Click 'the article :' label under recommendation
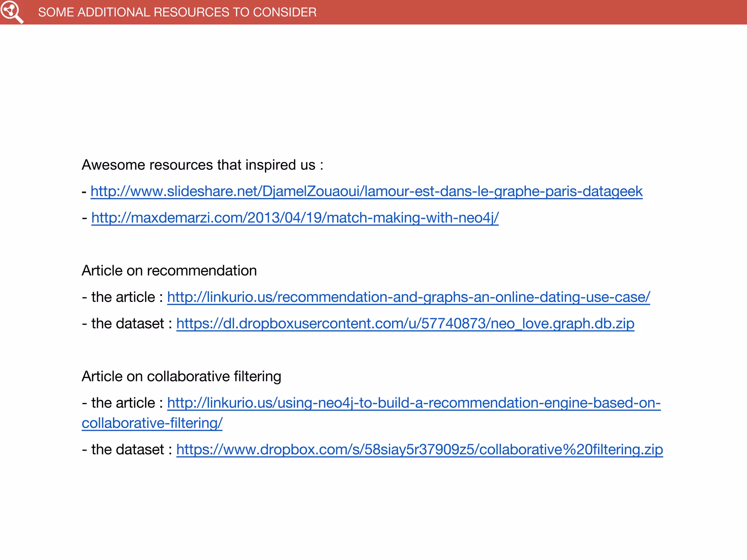 (127, 297)
